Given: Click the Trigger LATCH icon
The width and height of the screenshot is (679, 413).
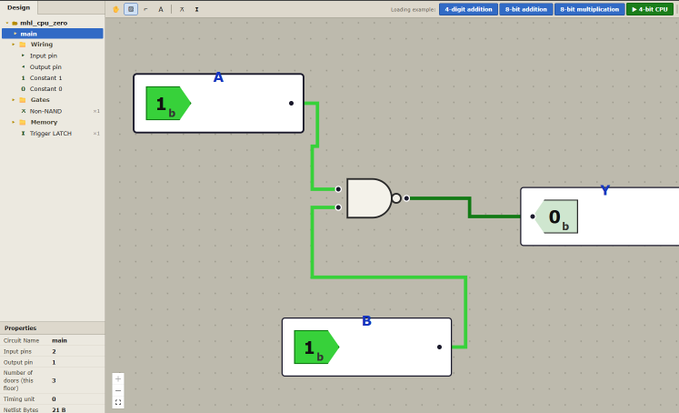Looking at the screenshot, I should pyautogui.click(x=23, y=133).
